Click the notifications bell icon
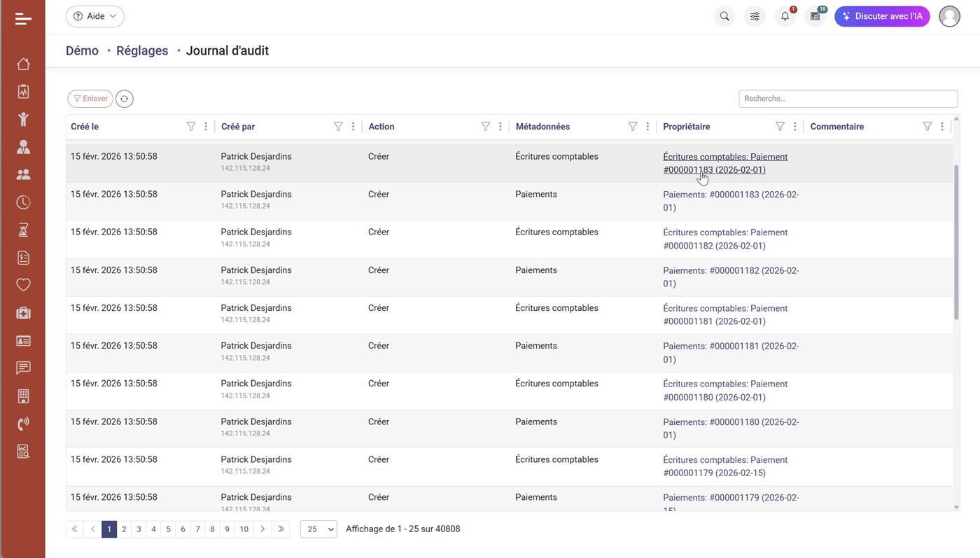 785,16
